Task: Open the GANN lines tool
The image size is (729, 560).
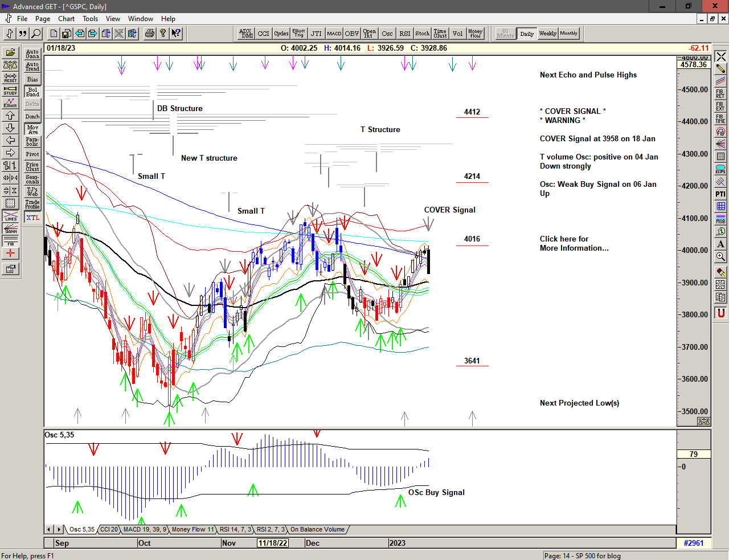Action: coord(10,229)
